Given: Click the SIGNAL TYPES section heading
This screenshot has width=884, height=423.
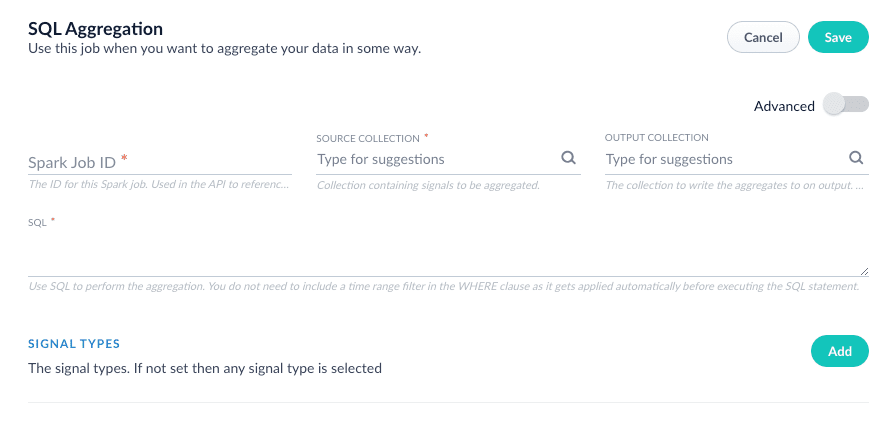Looking at the screenshot, I should [74, 344].
